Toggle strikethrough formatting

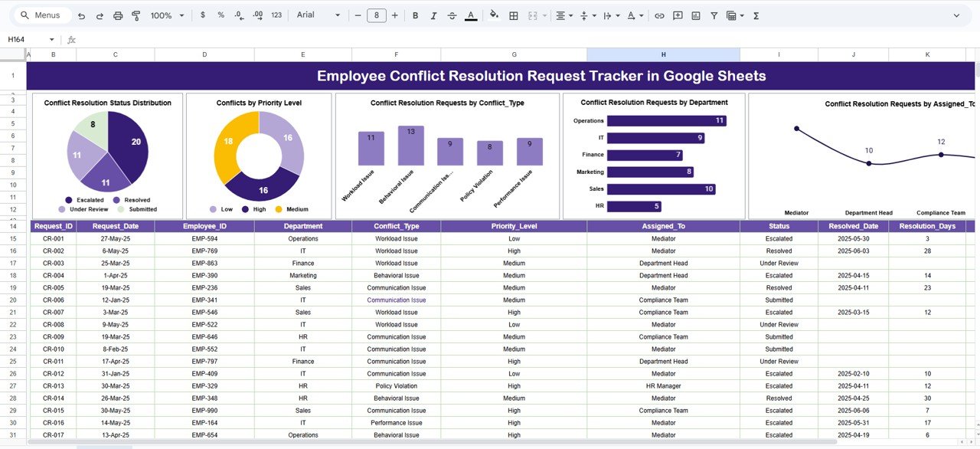(451, 15)
